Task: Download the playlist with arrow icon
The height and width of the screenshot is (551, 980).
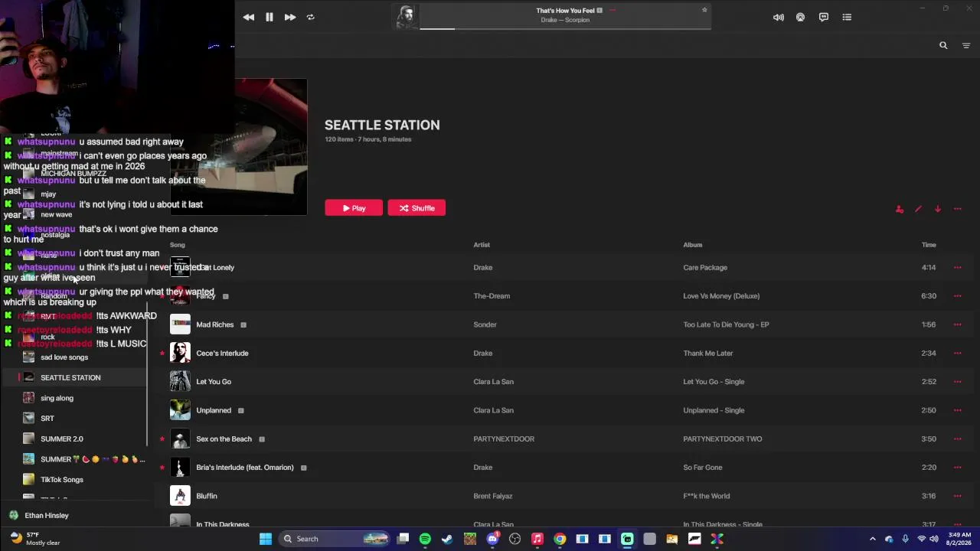Action: click(937, 209)
